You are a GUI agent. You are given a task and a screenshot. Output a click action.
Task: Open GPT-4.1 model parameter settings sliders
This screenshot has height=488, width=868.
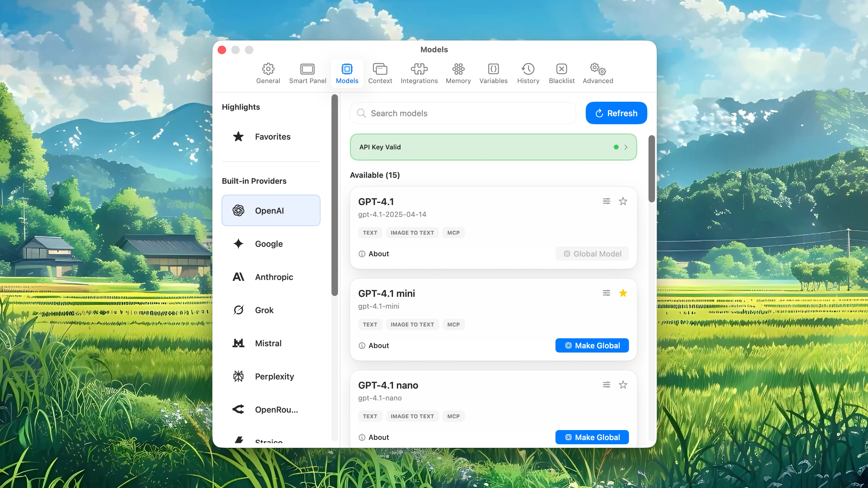[606, 201]
